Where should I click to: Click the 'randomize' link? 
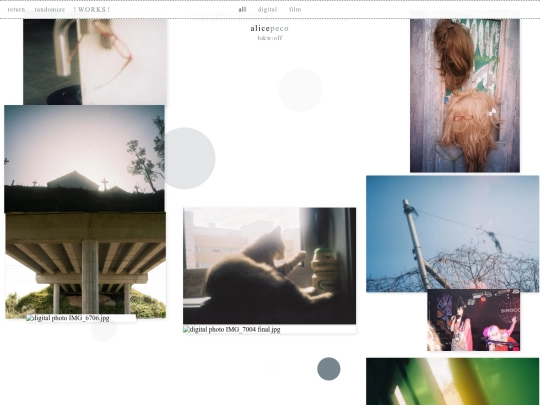click(50, 10)
